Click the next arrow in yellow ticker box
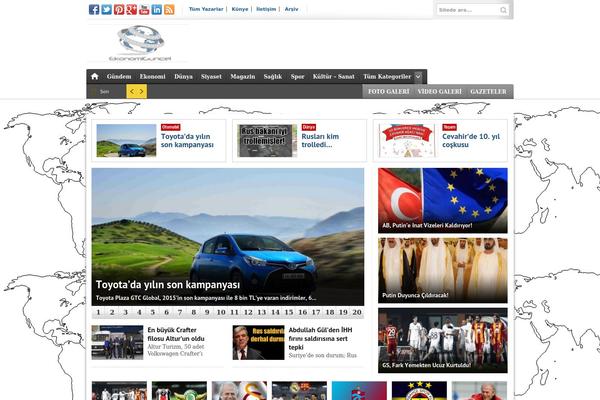Image resolution: width=600 pixels, height=400 pixels. [x=141, y=91]
